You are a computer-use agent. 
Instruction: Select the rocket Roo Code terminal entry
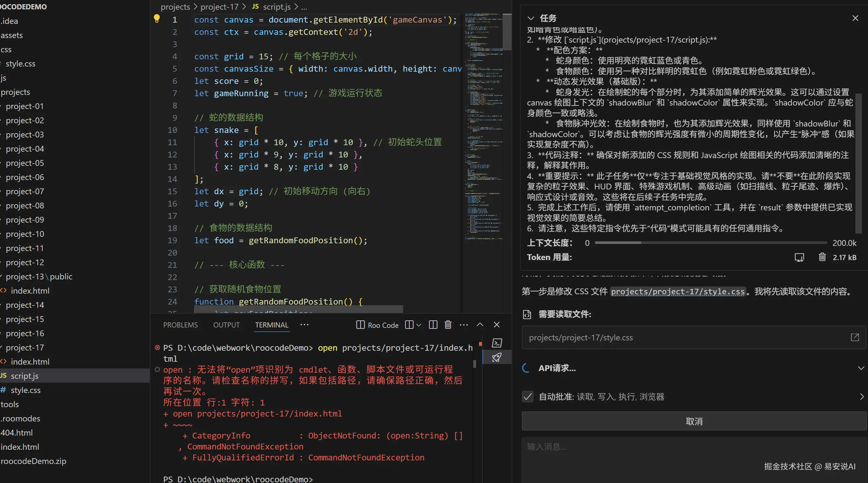pos(497,357)
